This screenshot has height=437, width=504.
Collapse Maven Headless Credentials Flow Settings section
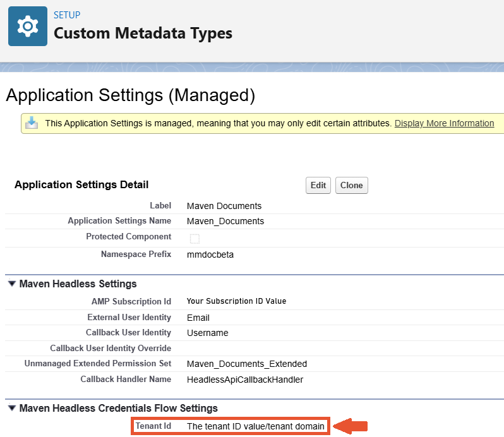(x=12, y=409)
